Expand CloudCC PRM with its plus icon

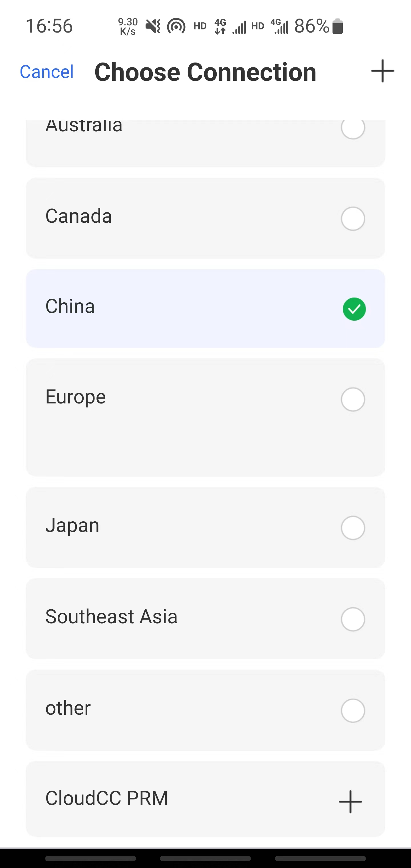tap(350, 802)
